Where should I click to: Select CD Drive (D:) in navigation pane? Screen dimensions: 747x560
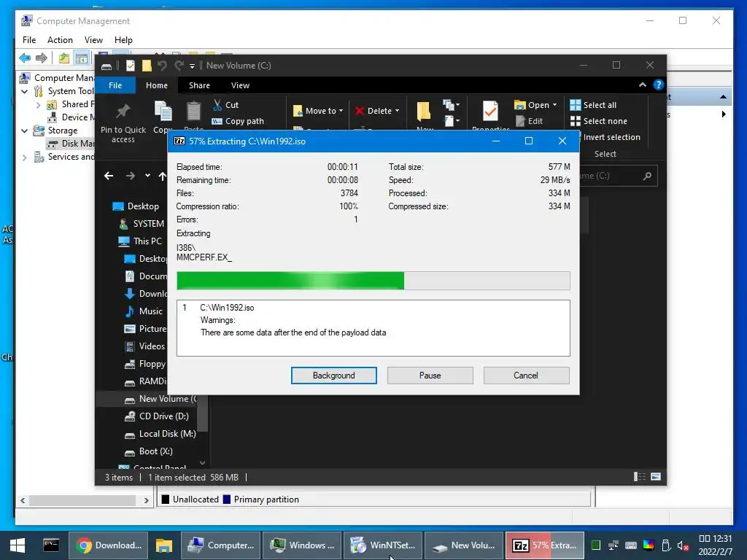pos(156,416)
